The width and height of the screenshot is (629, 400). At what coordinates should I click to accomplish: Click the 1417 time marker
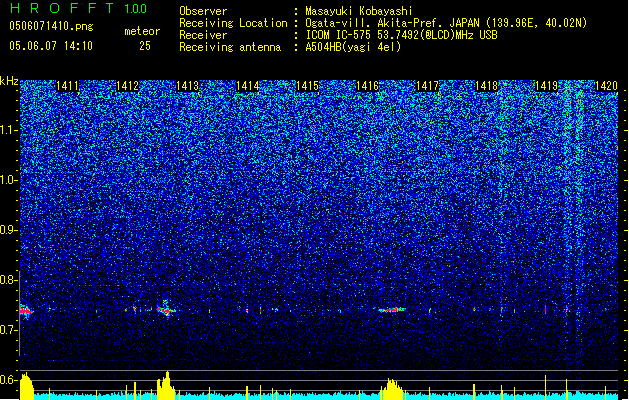(x=428, y=86)
